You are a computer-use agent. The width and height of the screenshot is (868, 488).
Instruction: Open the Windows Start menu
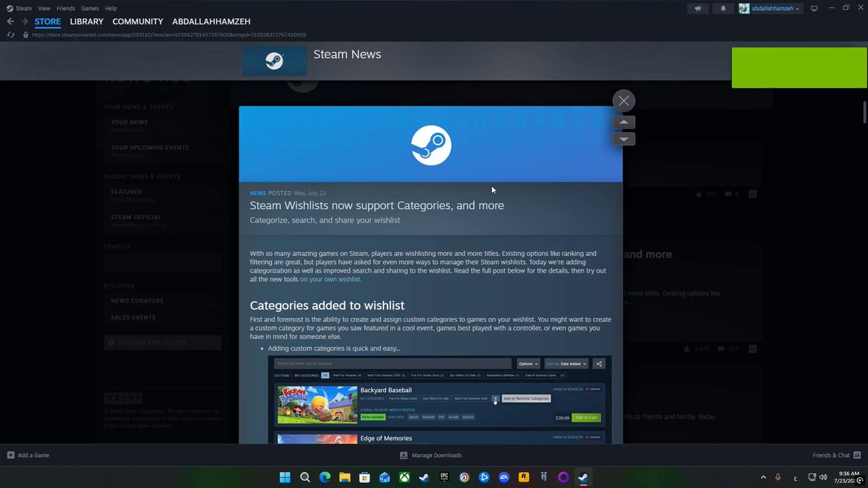point(285,477)
